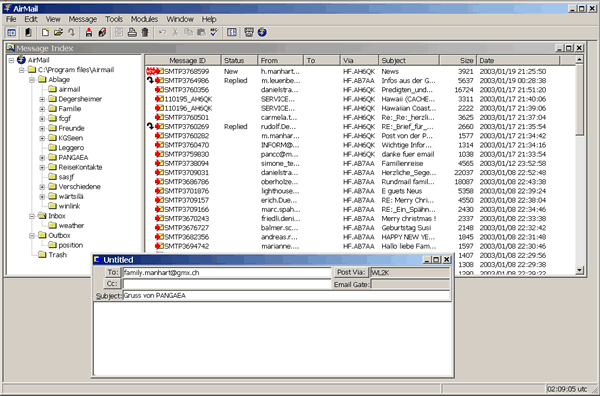Sort by the Subject column header

point(409,60)
